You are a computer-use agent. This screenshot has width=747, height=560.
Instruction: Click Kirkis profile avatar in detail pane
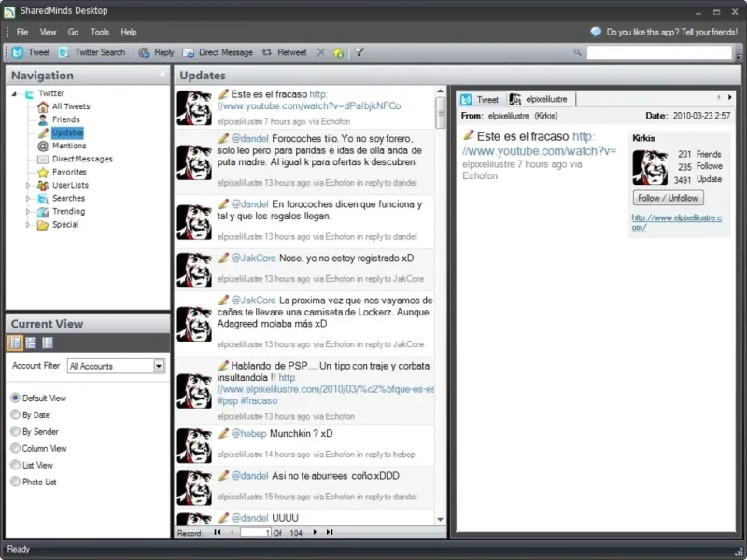pyautogui.click(x=650, y=167)
